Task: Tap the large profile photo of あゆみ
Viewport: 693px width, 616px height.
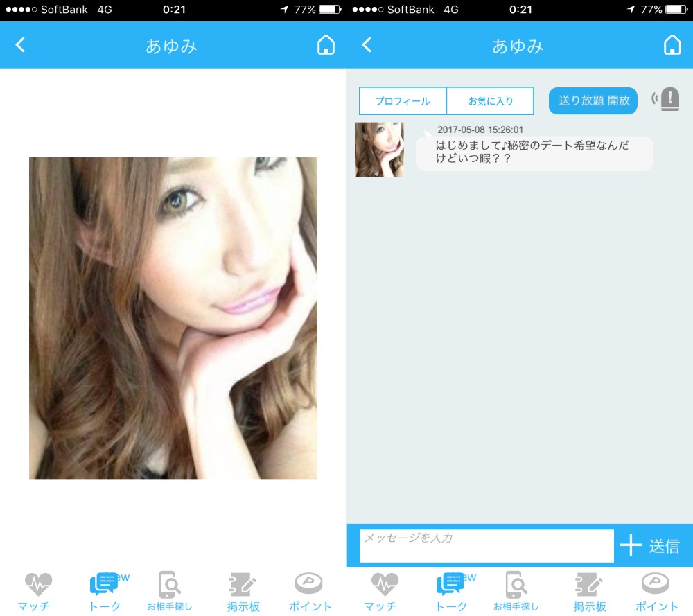Action: 173,318
